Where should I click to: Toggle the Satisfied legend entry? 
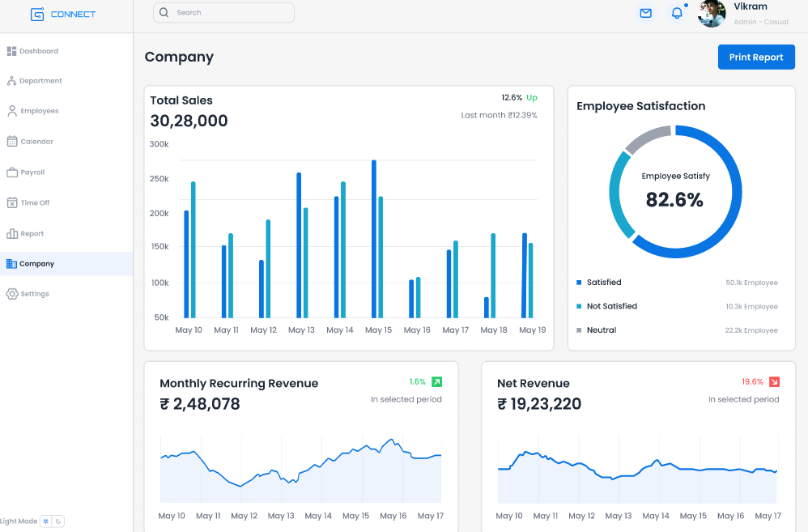(x=599, y=282)
